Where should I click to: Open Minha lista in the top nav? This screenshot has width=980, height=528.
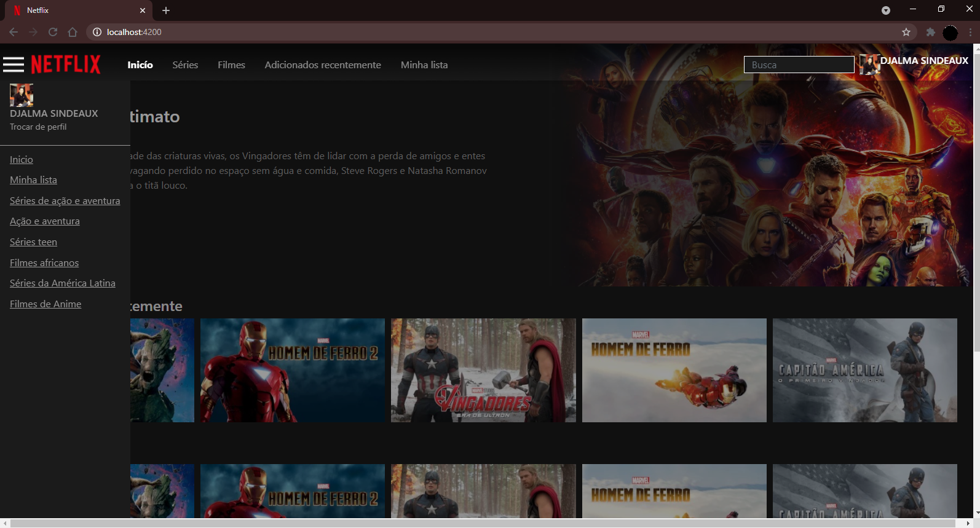pos(424,65)
